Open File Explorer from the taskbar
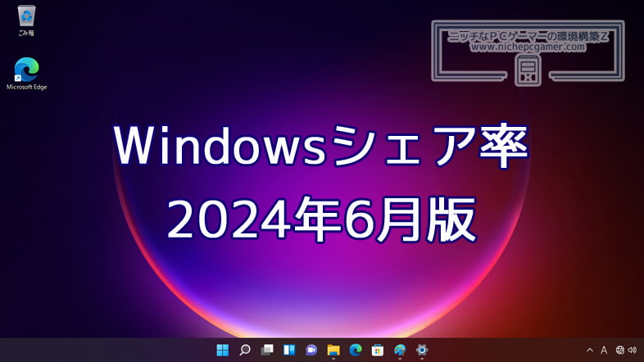This screenshot has width=644, height=362. tap(333, 350)
